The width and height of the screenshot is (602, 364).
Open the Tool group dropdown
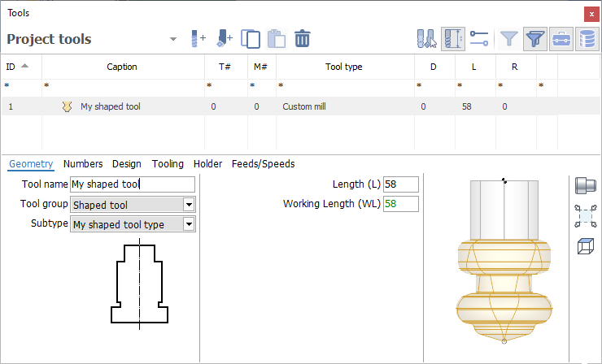(x=189, y=205)
